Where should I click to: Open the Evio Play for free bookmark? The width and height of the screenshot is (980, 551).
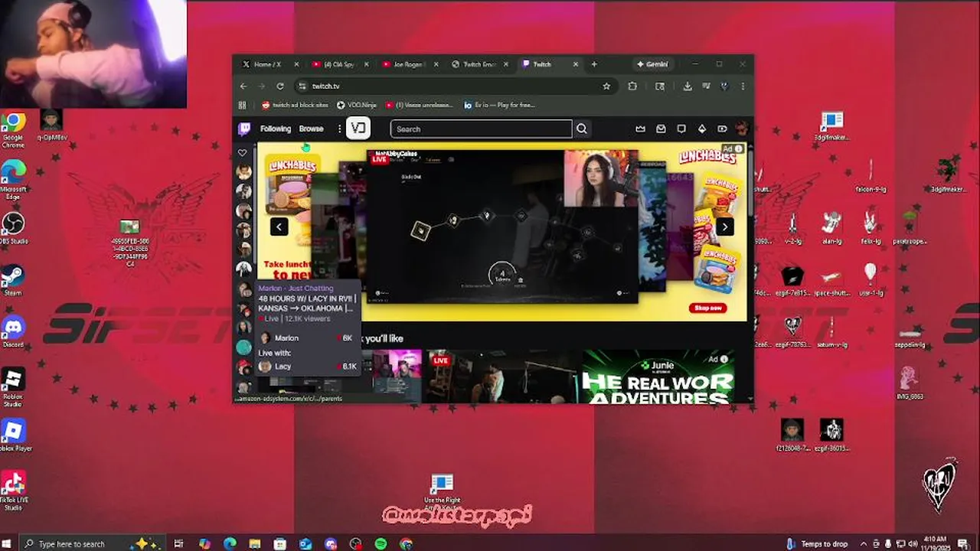[499, 105]
